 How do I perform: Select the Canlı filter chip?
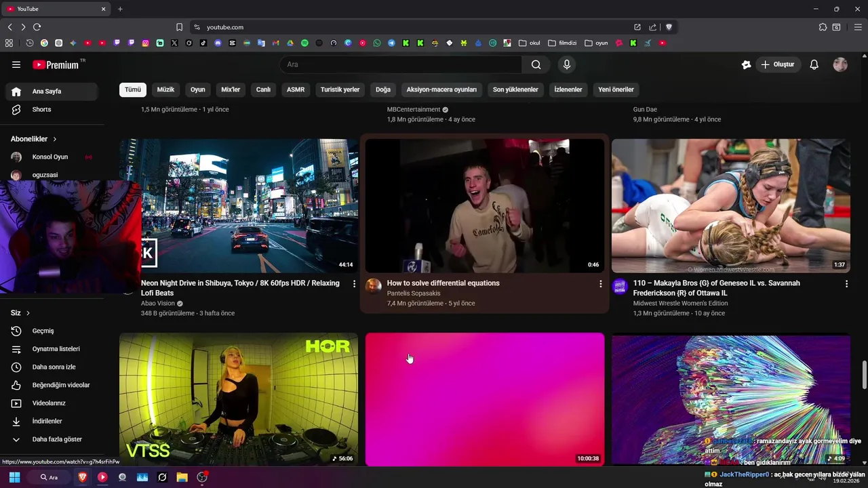coord(263,89)
